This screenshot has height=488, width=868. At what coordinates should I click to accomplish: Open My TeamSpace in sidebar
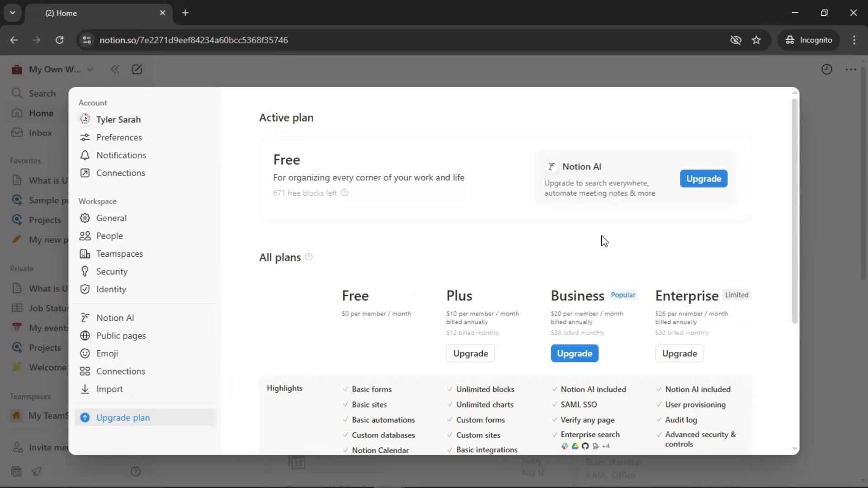pyautogui.click(x=38, y=416)
